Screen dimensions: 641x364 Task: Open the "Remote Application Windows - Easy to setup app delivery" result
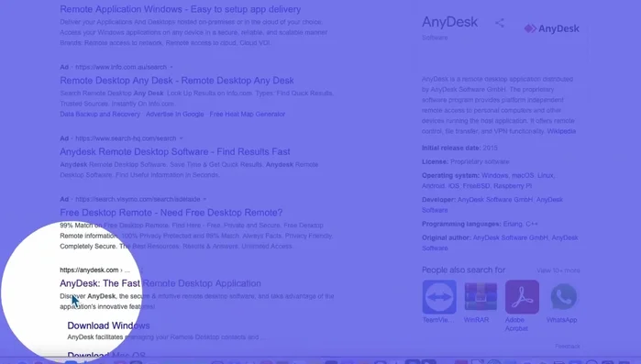click(x=181, y=9)
